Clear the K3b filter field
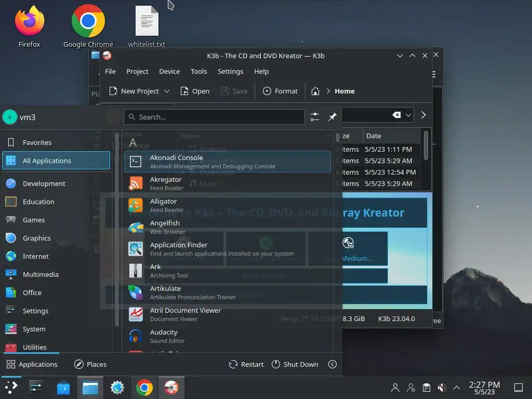Screen dimensions: 532x399 (396, 115)
